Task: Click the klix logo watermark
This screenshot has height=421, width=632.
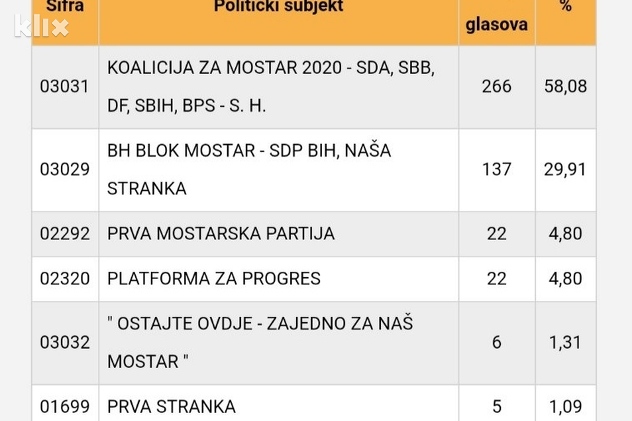Action: 41,26
